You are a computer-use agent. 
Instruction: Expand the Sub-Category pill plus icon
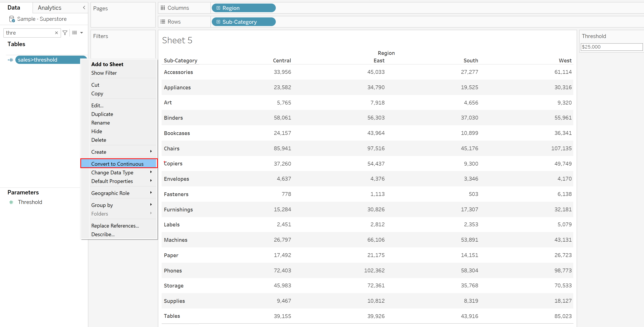pos(218,22)
